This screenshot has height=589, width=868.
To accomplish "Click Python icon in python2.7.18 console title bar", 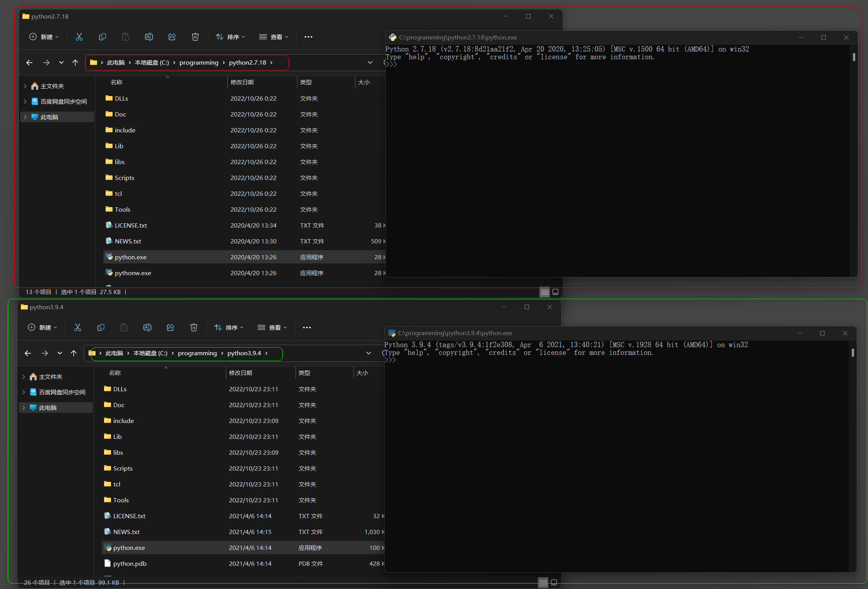I will (x=393, y=38).
